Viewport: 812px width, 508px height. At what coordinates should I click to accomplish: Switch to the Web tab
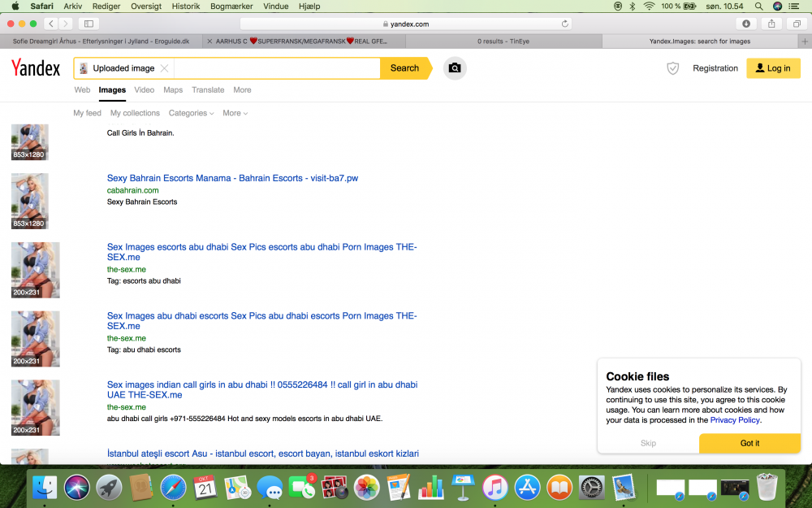click(x=82, y=89)
